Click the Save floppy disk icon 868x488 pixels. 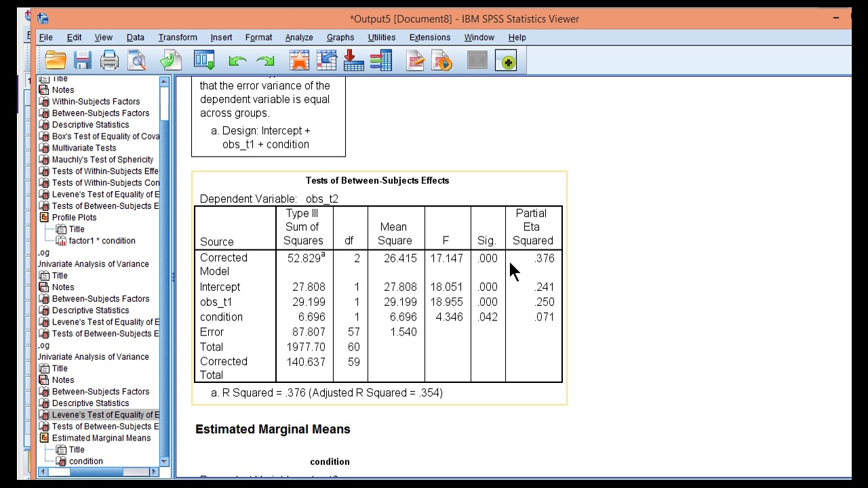click(x=83, y=62)
